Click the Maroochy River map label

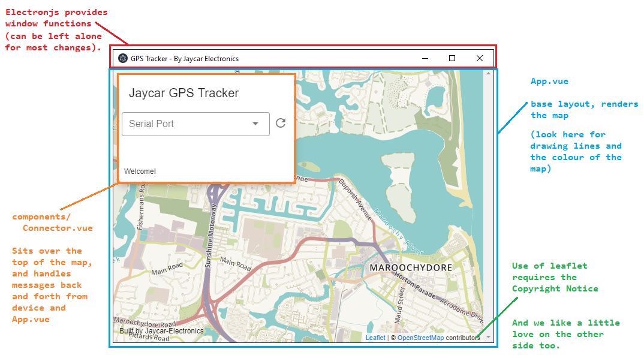[x=398, y=231]
